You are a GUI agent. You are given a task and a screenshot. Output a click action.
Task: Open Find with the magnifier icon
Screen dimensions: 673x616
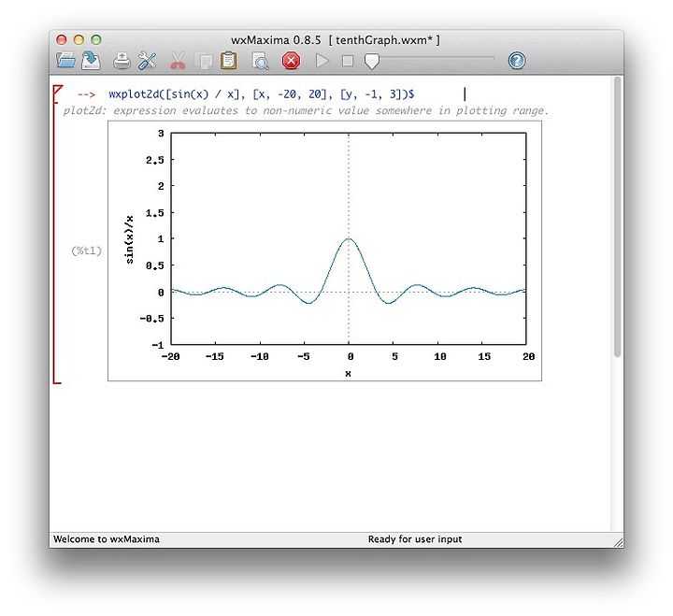tap(260, 61)
